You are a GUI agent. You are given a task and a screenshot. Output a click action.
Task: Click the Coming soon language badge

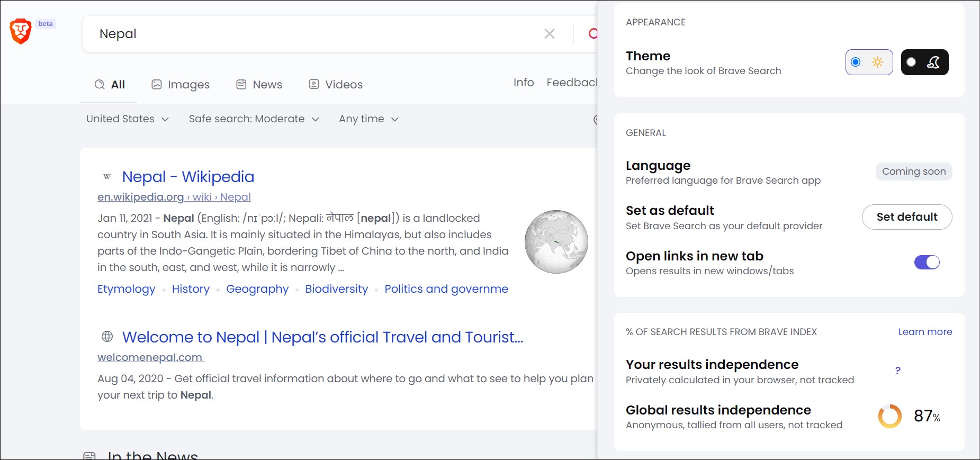(914, 172)
